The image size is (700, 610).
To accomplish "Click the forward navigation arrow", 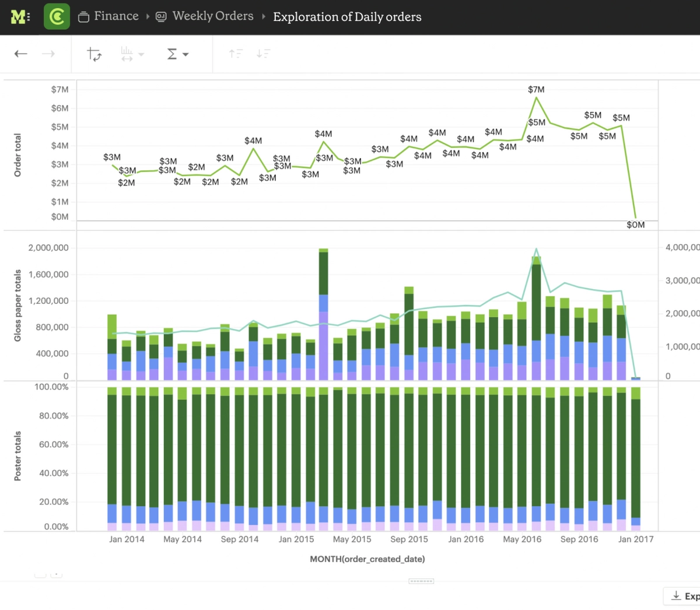I will 48,53.
